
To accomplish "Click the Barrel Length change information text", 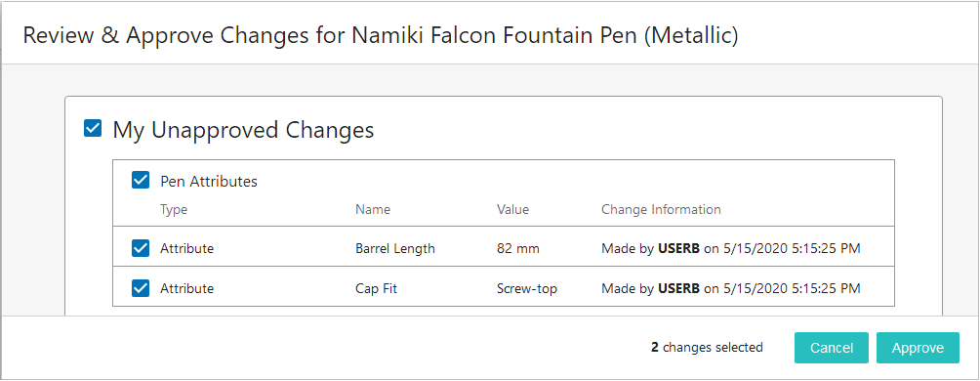I will point(731,248).
